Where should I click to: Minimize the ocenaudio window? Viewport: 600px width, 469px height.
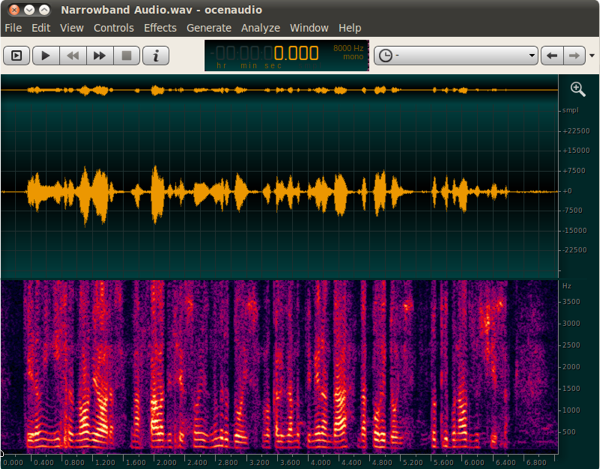(29, 10)
